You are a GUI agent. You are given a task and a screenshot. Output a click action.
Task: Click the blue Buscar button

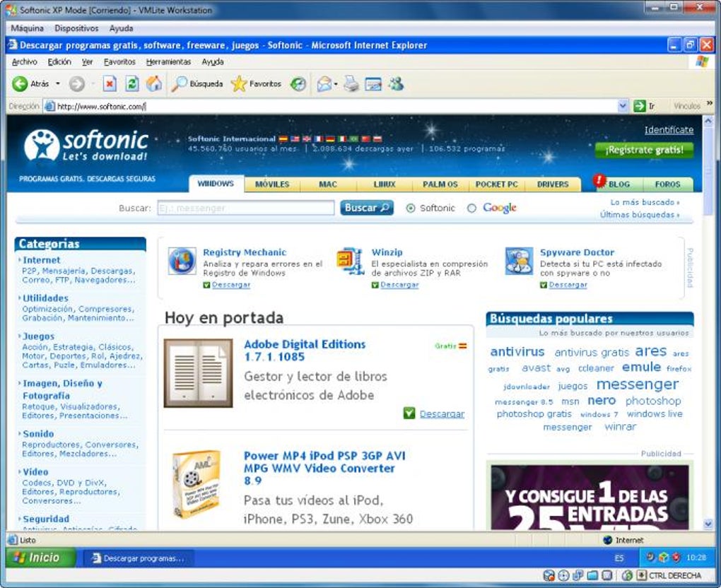[x=366, y=208]
